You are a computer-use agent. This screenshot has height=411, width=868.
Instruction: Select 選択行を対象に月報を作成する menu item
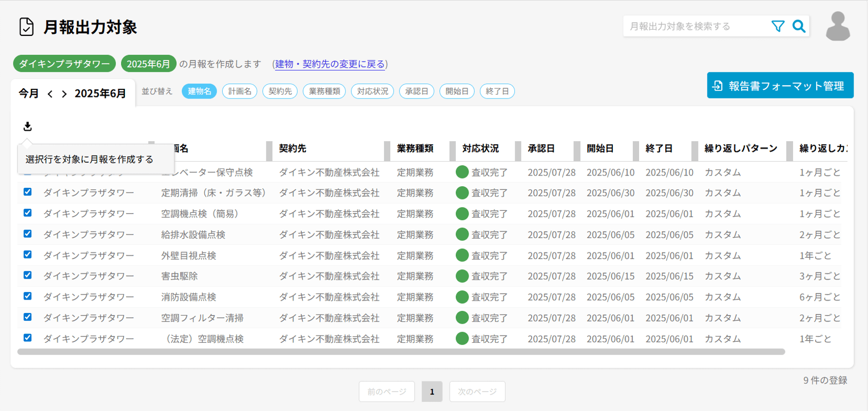point(89,160)
